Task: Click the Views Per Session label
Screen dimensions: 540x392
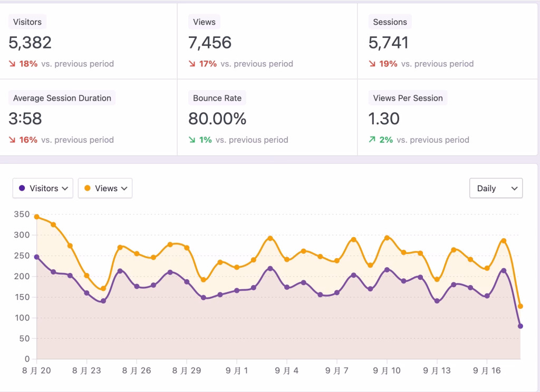Action: (408, 98)
